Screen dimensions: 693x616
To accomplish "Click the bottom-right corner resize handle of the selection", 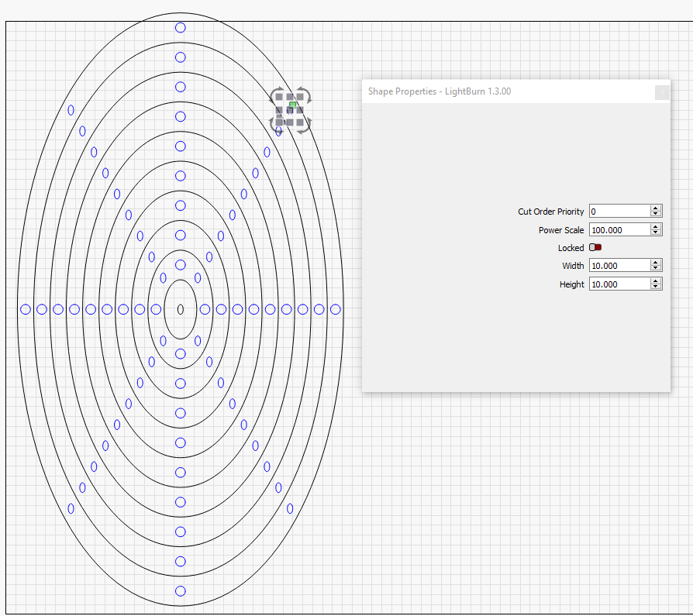I will (301, 122).
